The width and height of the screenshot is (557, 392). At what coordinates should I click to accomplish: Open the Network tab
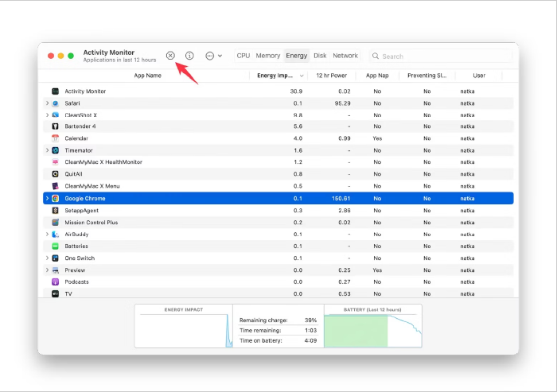pos(345,56)
